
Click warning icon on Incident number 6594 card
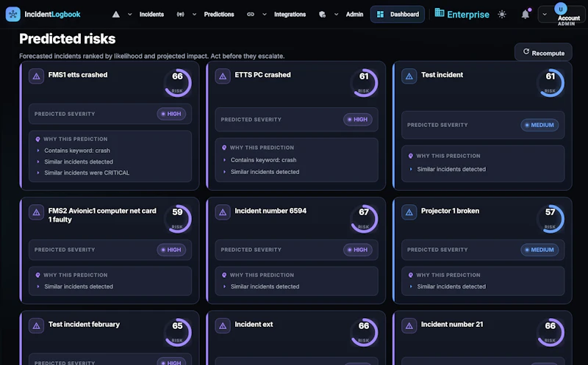click(223, 212)
